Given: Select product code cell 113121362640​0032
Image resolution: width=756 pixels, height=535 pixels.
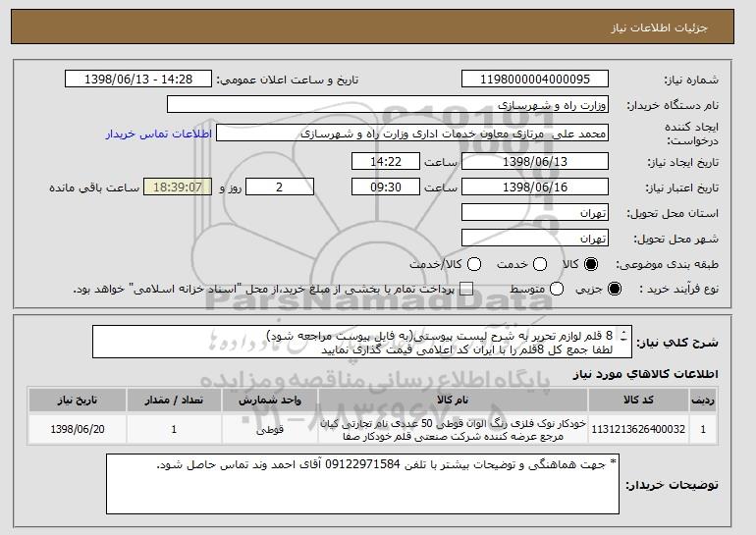Looking at the screenshot, I should pos(638,429).
